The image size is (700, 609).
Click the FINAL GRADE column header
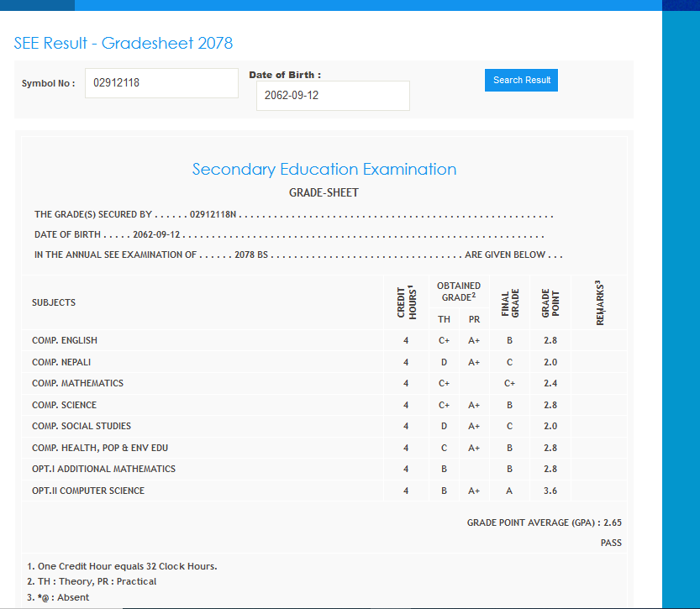coord(509,302)
